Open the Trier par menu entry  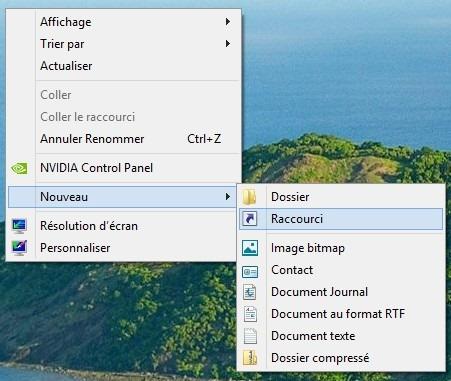124,44
